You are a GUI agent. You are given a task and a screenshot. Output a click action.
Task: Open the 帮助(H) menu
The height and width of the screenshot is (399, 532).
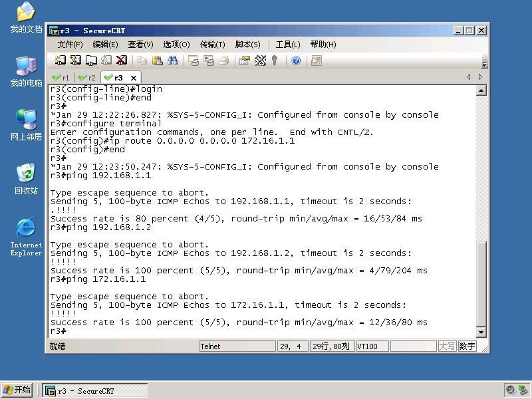[x=323, y=45]
